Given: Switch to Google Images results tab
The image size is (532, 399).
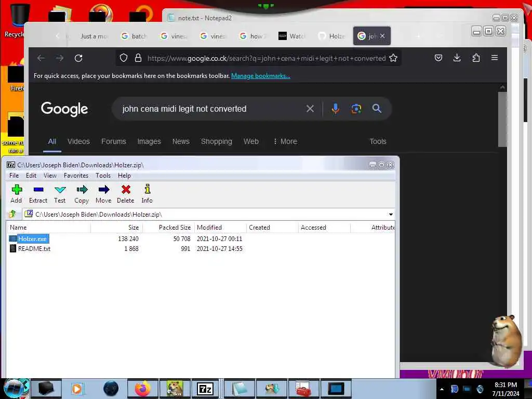Looking at the screenshot, I should pos(149,141).
